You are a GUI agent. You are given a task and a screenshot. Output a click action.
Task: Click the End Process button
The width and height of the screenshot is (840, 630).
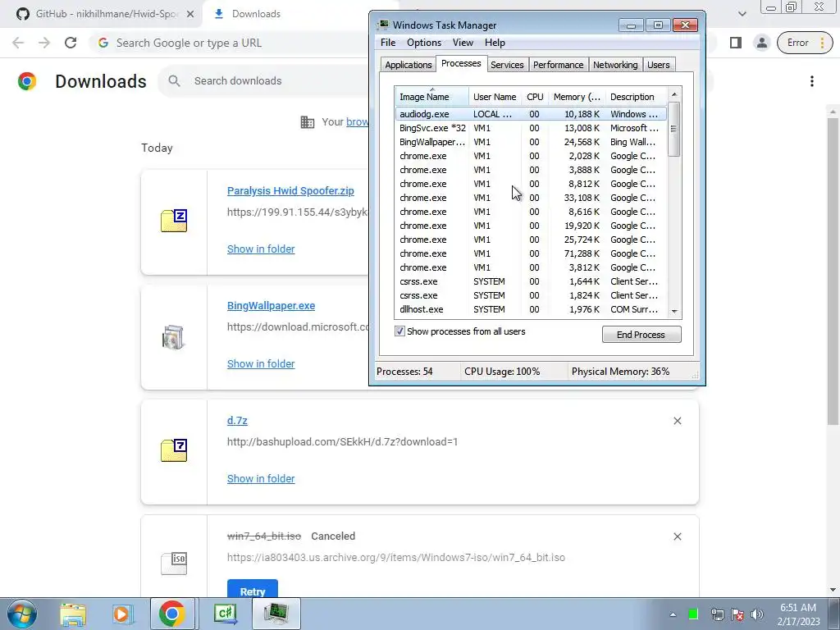[x=641, y=335]
